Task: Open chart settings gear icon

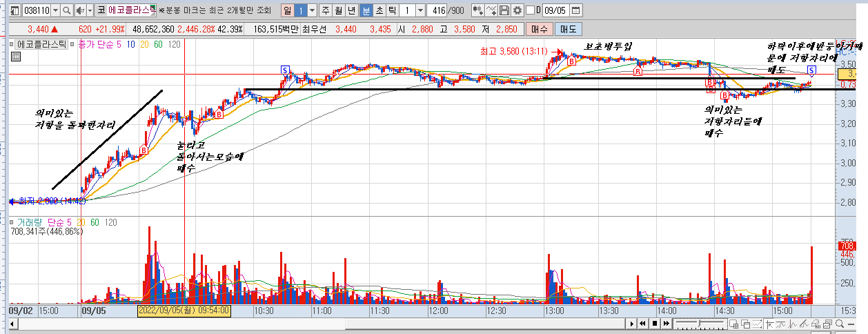Action: pyautogui.click(x=518, y=10)
